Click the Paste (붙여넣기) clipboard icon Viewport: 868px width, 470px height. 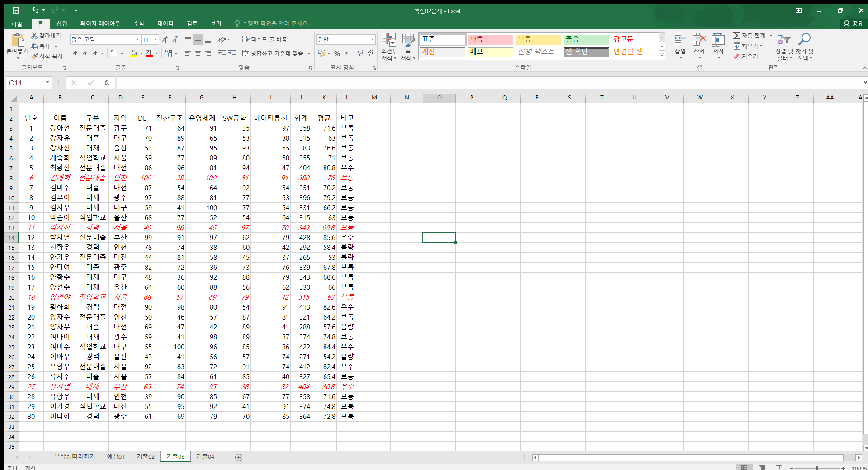[x=17, y=41]
